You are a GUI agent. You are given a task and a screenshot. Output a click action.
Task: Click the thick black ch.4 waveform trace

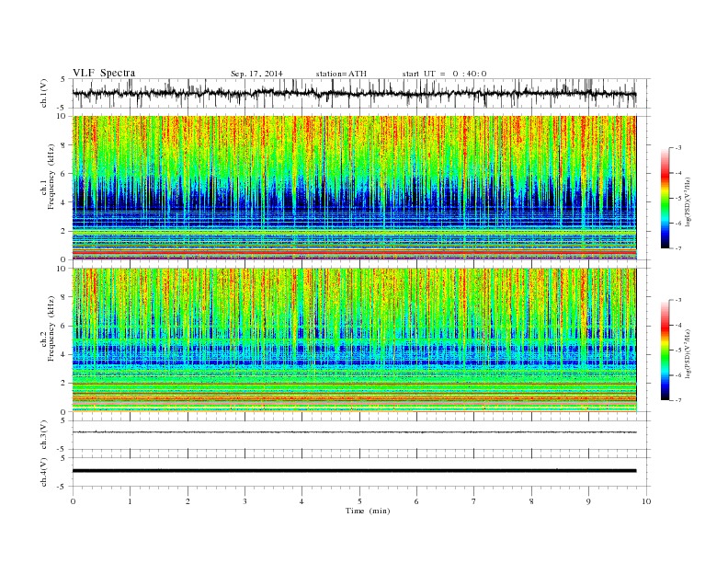coord(354,471)
